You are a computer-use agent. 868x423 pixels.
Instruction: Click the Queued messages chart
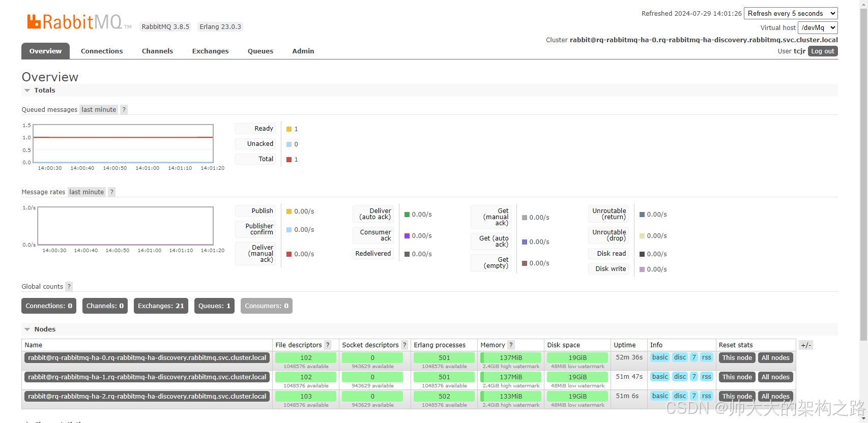coord(123,144)
